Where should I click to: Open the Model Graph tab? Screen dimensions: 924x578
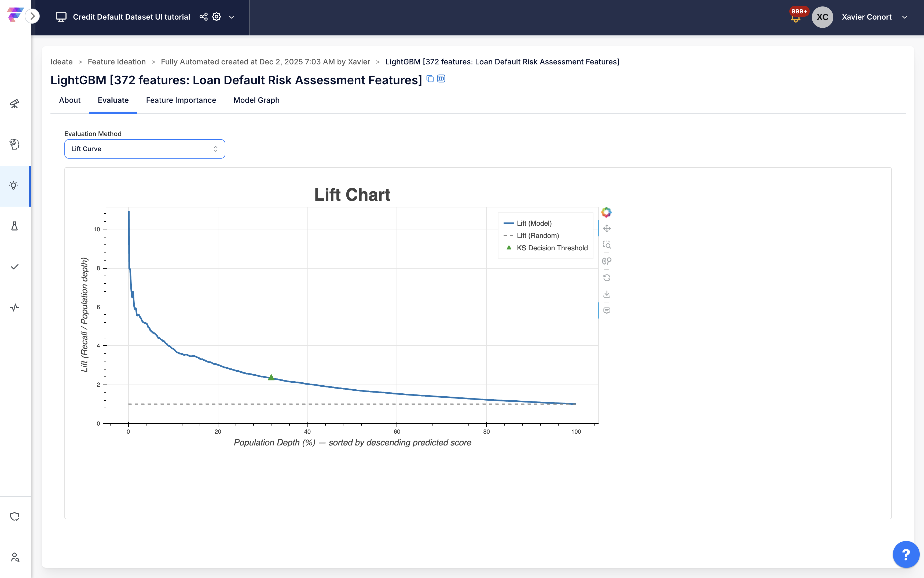click(256, 100)
